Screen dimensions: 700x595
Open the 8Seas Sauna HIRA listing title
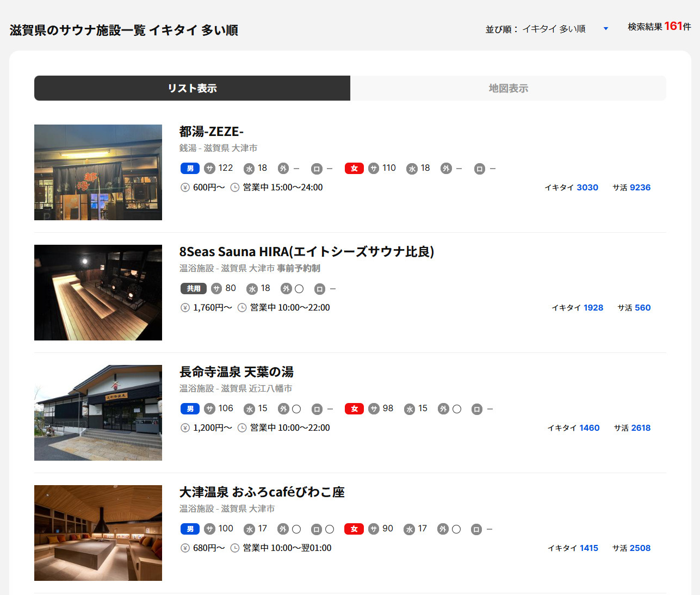point(306,252)
